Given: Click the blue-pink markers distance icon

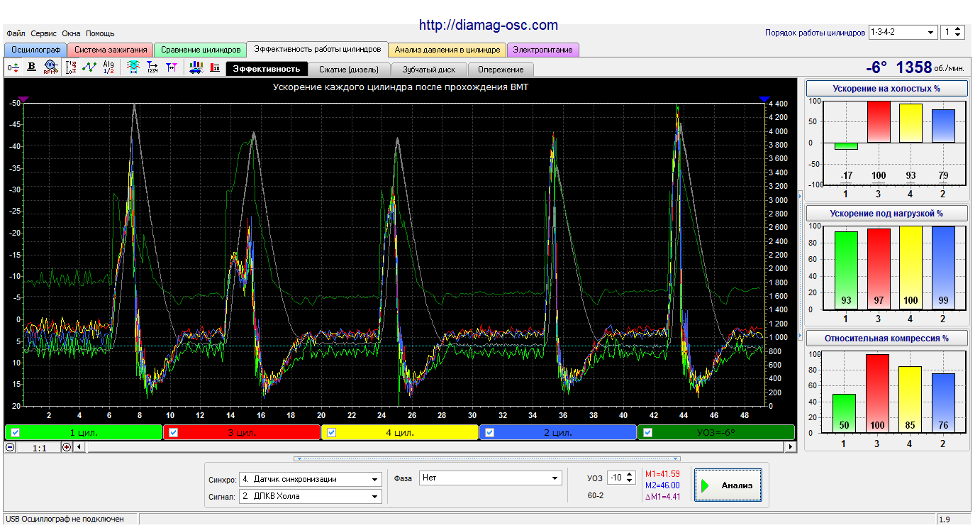Looking at the screenshot, I should point(171,67).
